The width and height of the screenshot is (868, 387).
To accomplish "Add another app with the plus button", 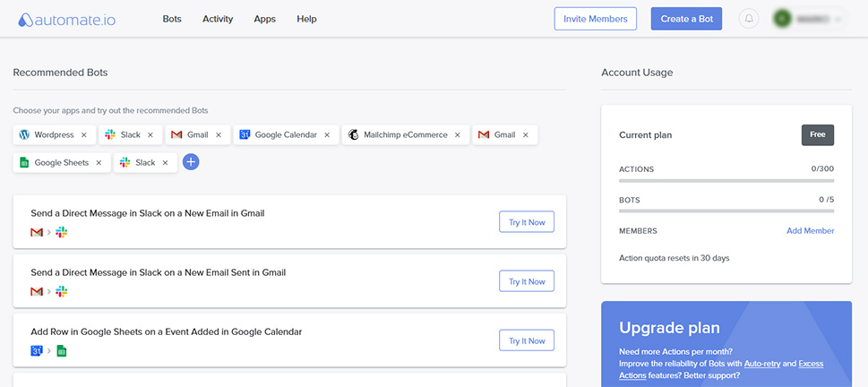I will [x=191, y=162].
